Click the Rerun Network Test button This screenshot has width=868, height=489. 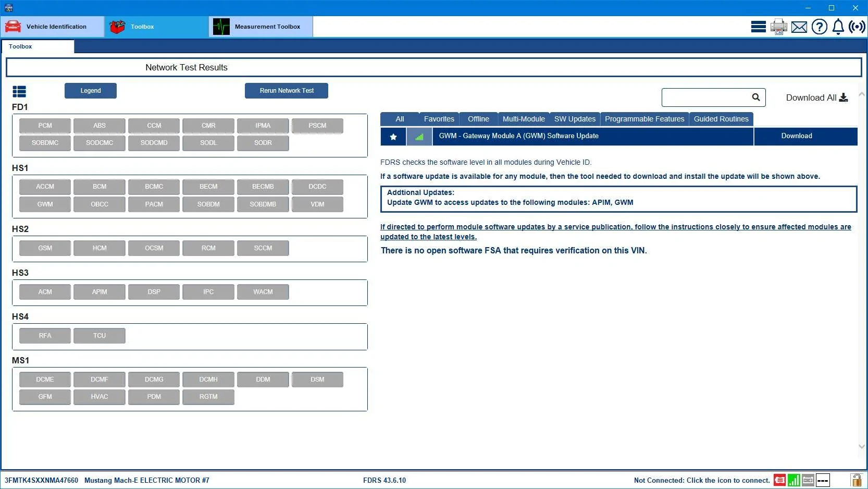287,91
